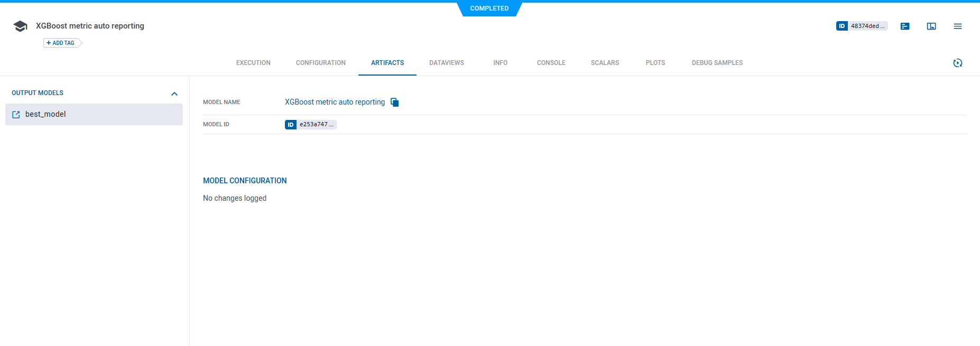Open the XGBoost metric auto reporting model link
Screen dimensions: 980x346
click(x=335, y=102)
